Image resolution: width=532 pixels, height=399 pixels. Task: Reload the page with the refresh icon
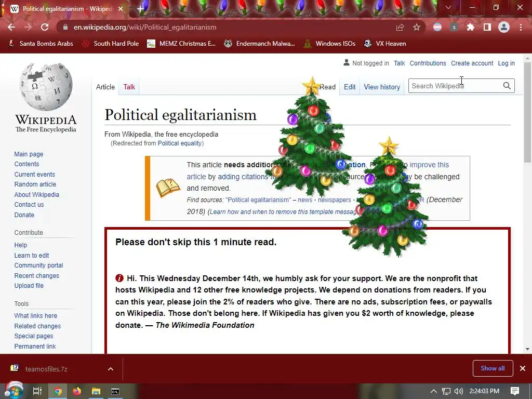pyautogui.click(x=45, y=27)
